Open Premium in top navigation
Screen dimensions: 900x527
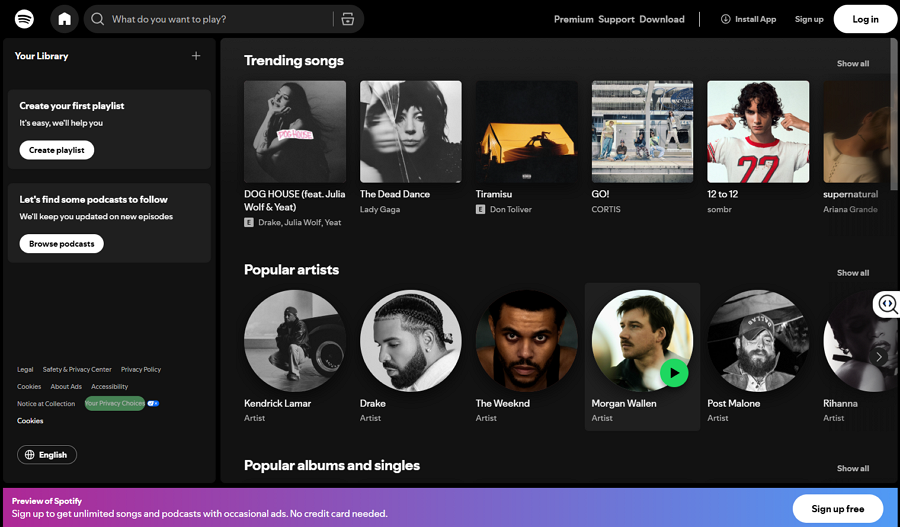(573, 19)
